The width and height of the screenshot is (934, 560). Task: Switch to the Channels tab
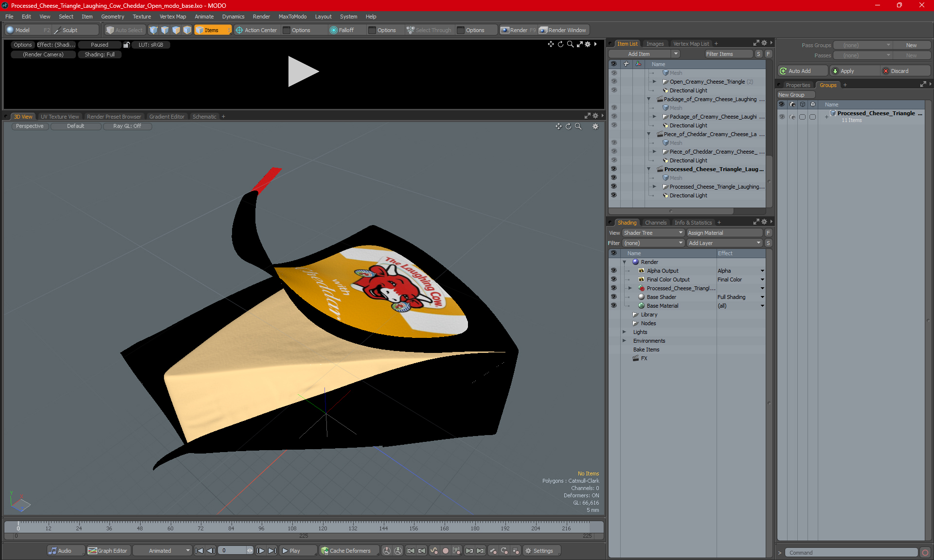(x=655, y=223)
